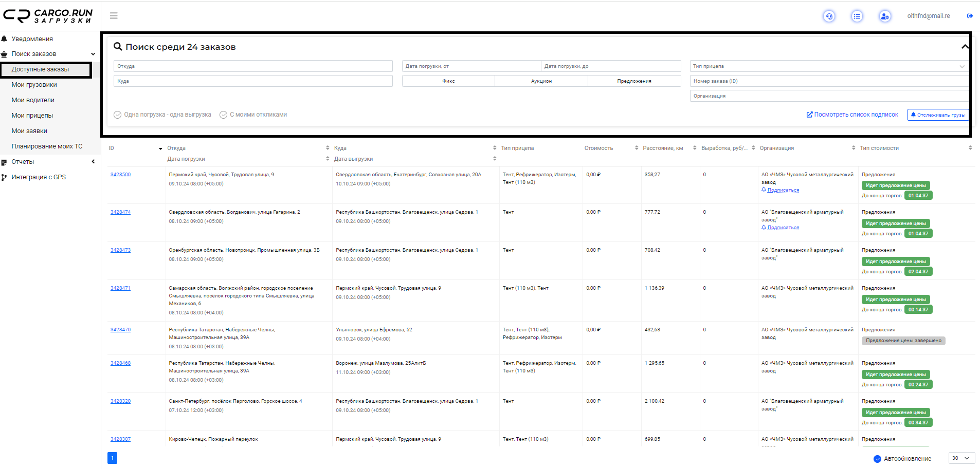
Task: Click the ID column sort arrow
Action: (x=160, y=148)
